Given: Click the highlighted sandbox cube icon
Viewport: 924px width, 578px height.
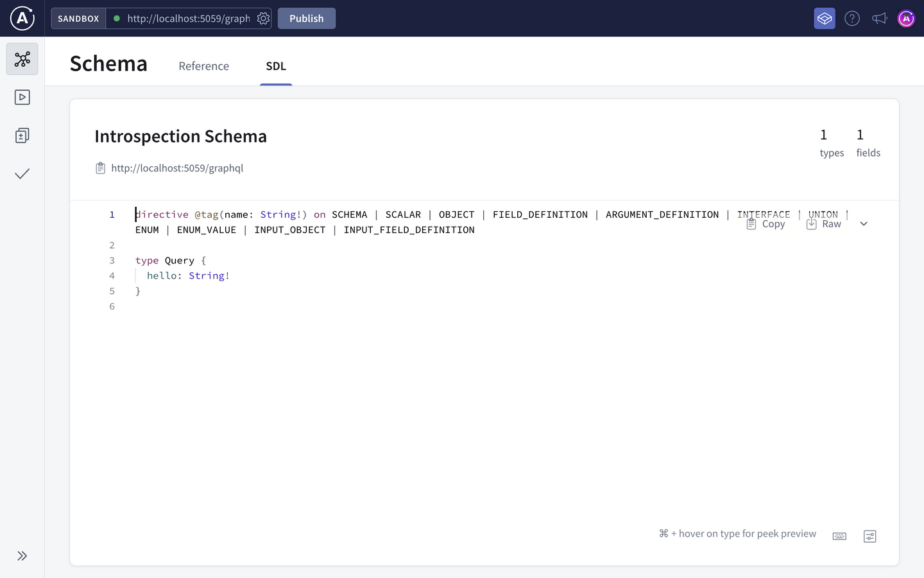Looking at the screenshot, I should point(824,19).
